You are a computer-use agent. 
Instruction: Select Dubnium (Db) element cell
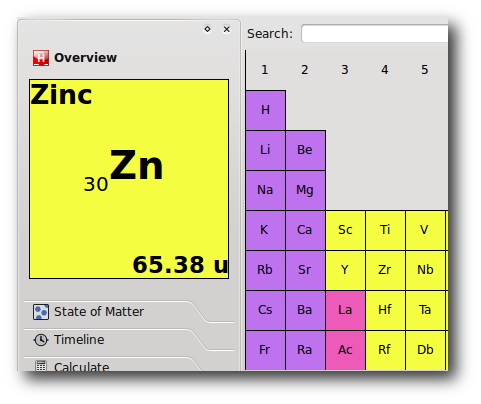[x=425, y=350]
